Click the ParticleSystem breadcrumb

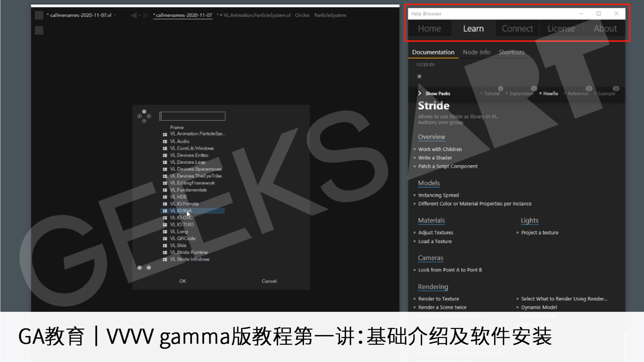point(330,15)
